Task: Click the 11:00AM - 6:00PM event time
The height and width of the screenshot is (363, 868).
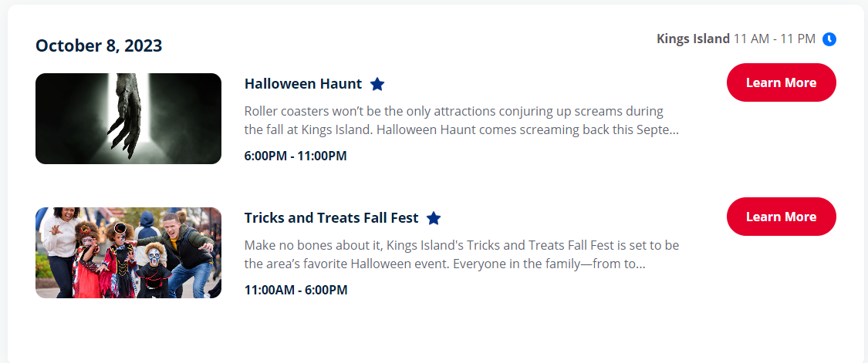Action: [x=296, y=290]
